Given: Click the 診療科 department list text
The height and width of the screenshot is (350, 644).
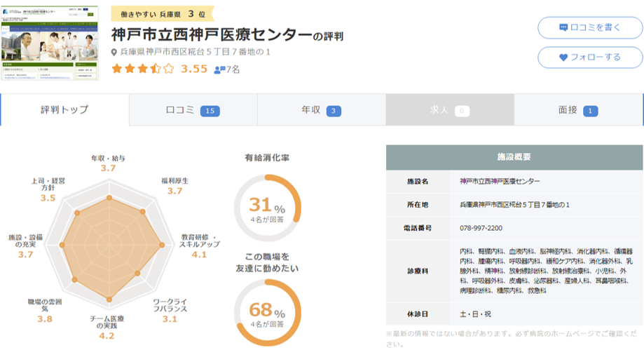Looking at the screenshot, I should [x=547, y=271].
